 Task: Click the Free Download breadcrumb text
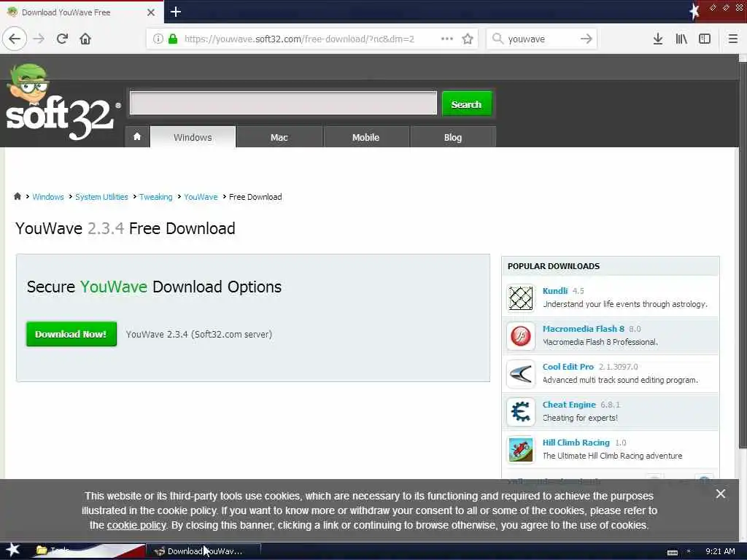pyautogui.click(x=255, y=197)
